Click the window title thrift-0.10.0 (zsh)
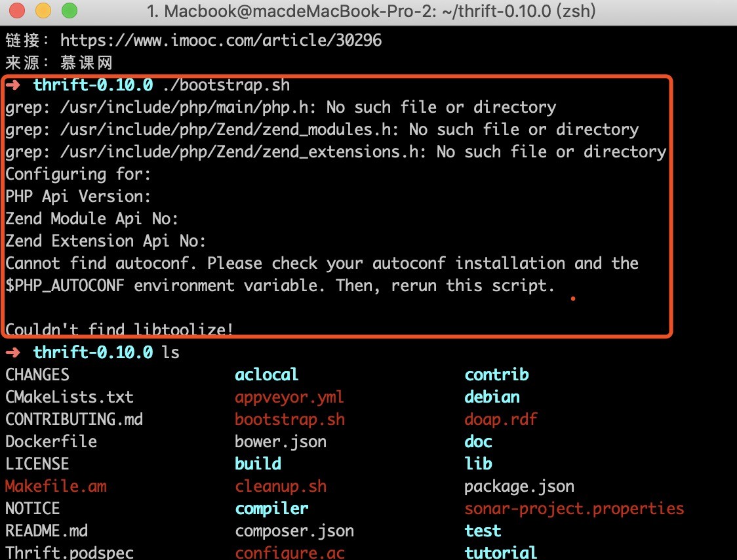The height and width of the screenshot is (560, 737). coord(371,10)
